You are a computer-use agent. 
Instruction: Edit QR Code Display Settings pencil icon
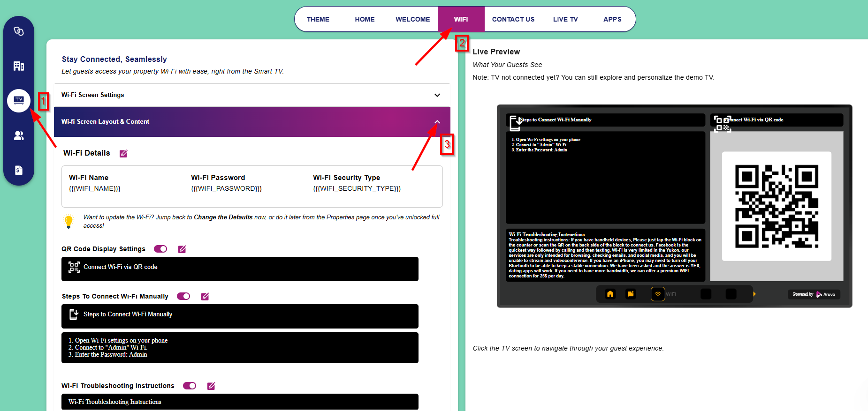pyautogui.click(x=182, y=249)
